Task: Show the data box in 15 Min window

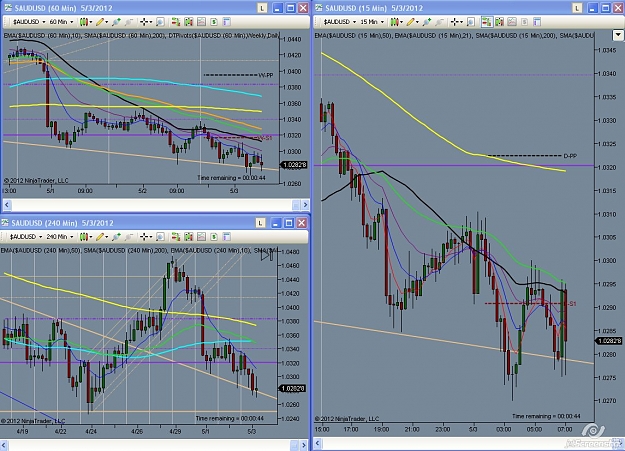Action: (470, 22)
